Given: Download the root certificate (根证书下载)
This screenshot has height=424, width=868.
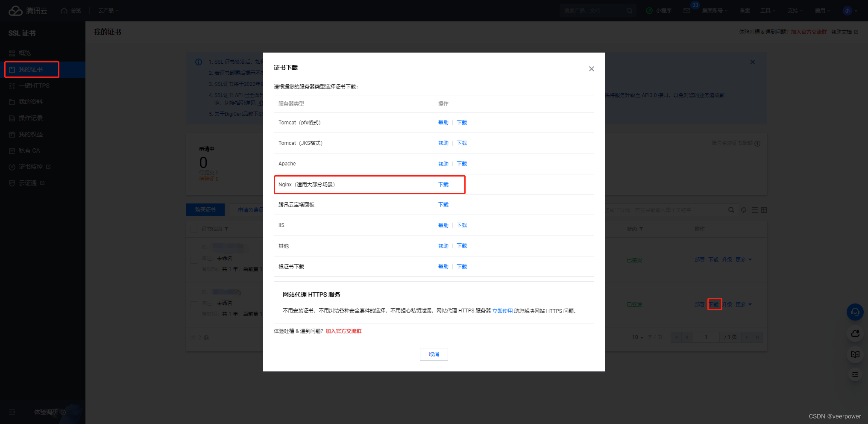Looking at the screenshot, I should [x=462, y=267].
